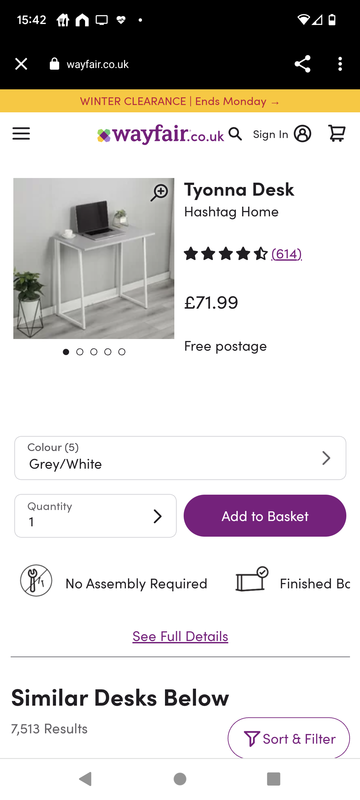
Task: Open the Quantity dropdown
Action: coord(95,516)
